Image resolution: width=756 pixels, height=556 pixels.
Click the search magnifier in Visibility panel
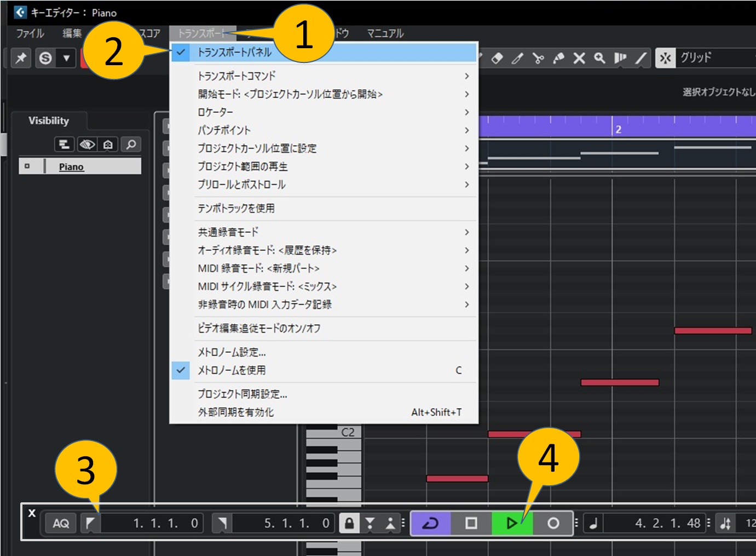click(x=131, y=145)
